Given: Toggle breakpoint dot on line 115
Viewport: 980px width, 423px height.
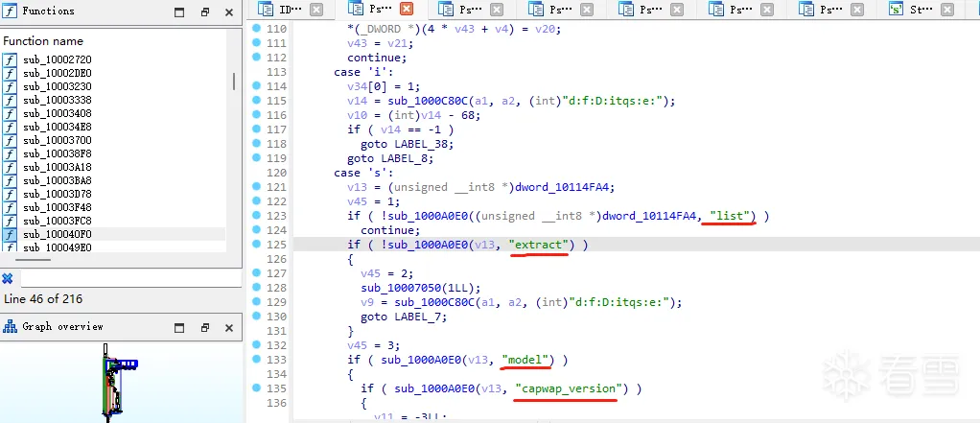Looking at the screenshot, I should 256,100.
